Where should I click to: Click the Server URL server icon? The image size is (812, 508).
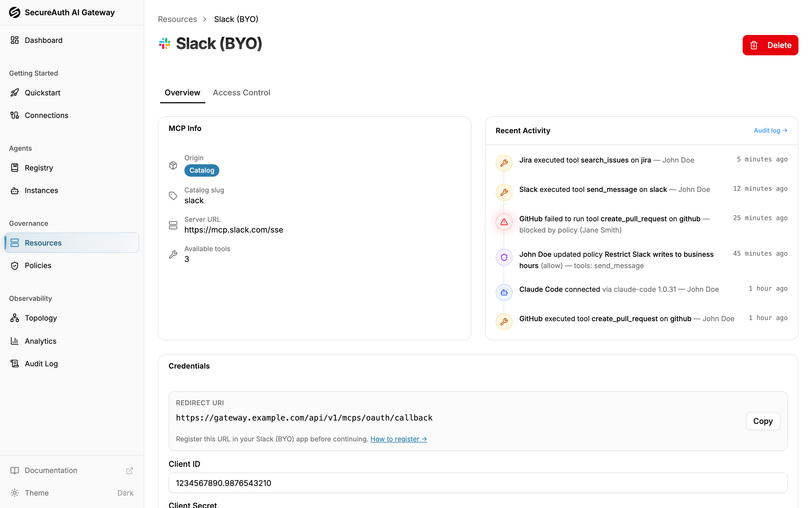click(x=173, y=225)
